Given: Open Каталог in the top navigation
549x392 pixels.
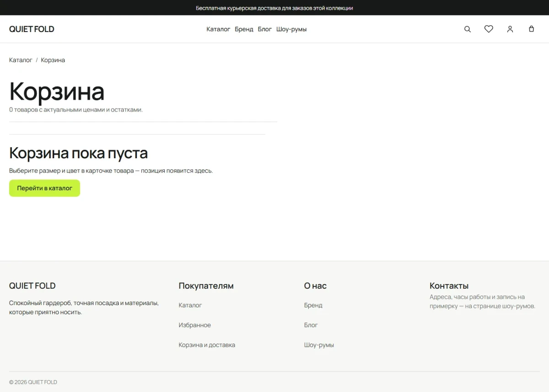Looking at the screenshot, I should pos(218,29).
